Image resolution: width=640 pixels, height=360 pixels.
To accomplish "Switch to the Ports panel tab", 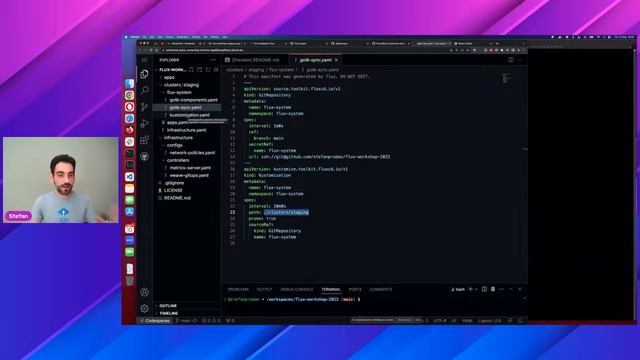I will point(355,289).
